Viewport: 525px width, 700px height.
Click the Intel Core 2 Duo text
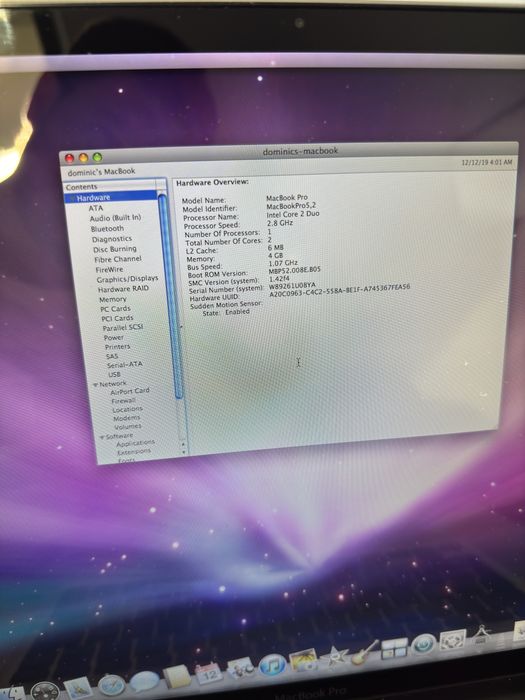click(x=293, y=214)
